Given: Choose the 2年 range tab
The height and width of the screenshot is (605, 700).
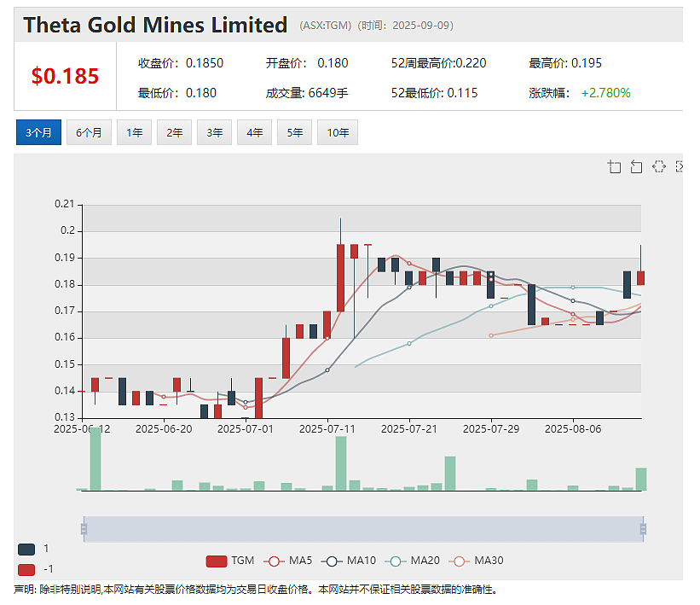Looking at the screenshot, I should point(174,132).
